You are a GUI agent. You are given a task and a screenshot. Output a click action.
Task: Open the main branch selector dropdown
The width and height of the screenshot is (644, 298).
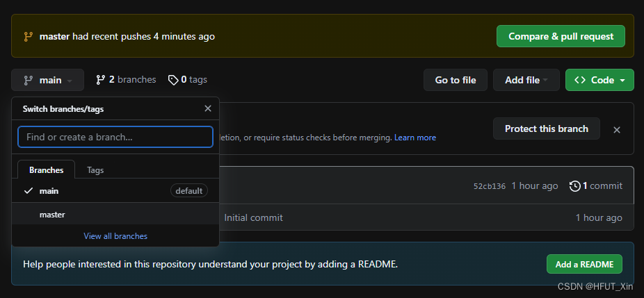[x=48, y=80]
